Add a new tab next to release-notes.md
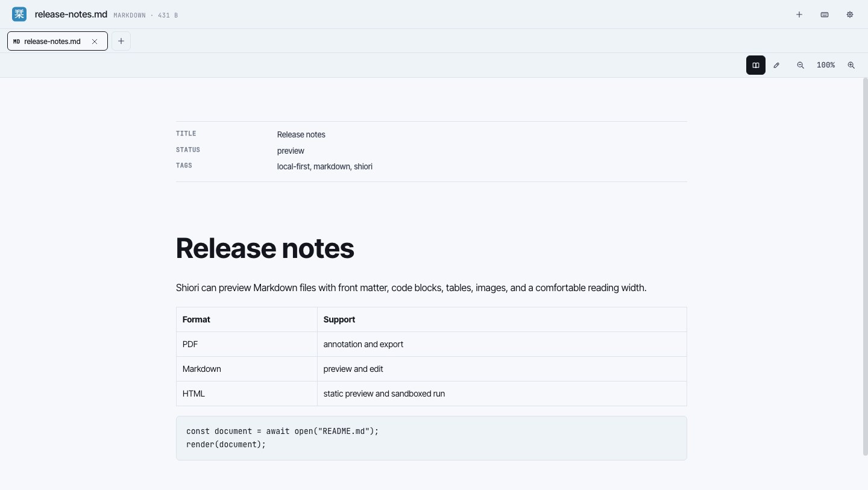Screen dimensions: 868x490 pos(121,41)
